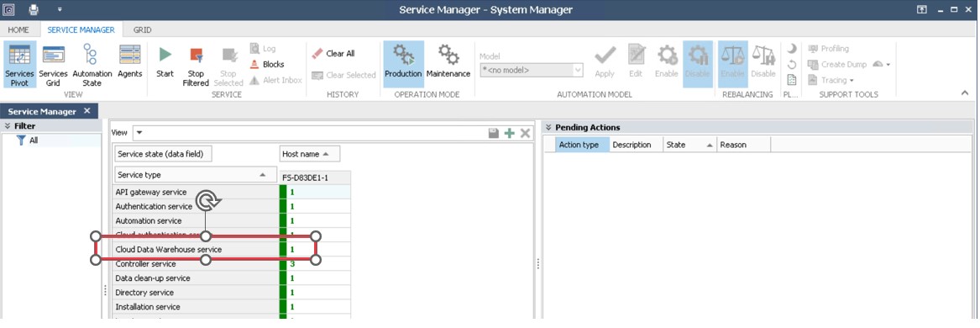Open the service Log
This screenshot has width=980, height=328.
(263, 48)
